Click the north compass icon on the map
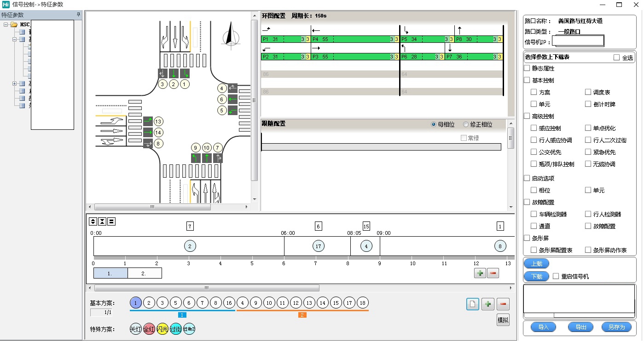This screenshot has width=644, height=343. pos(229,35)
